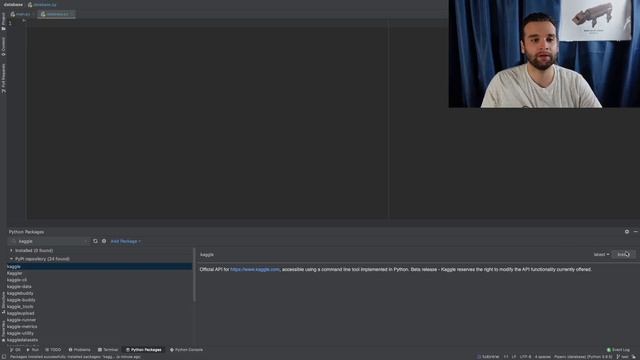
Task: Click the Install button for kaggle
Action: tap(623, 254)
